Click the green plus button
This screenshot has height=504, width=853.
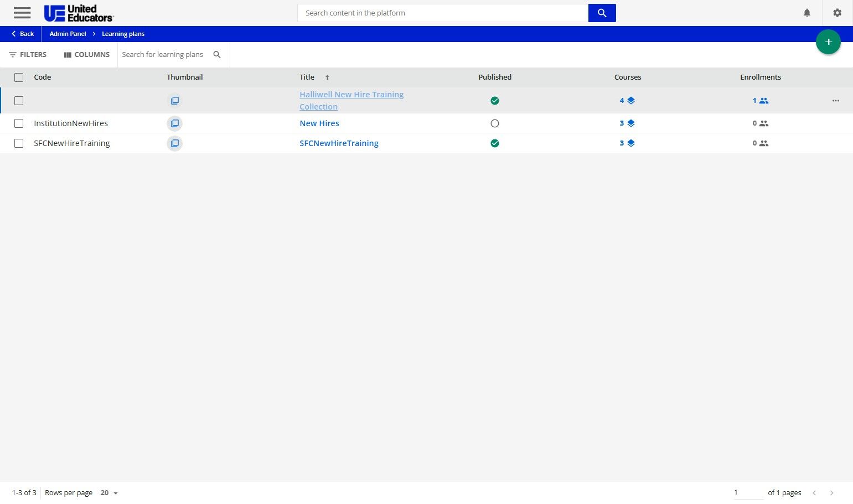click(828, 42)
